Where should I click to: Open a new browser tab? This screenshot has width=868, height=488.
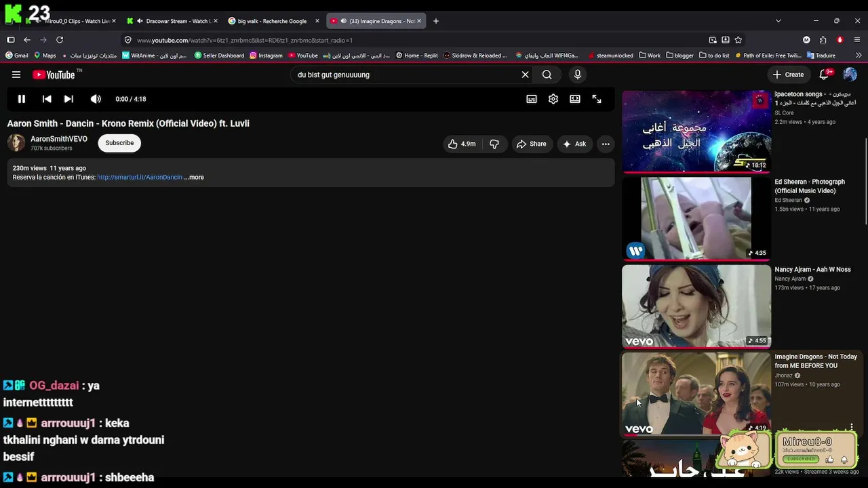click(x=436, y=21)
